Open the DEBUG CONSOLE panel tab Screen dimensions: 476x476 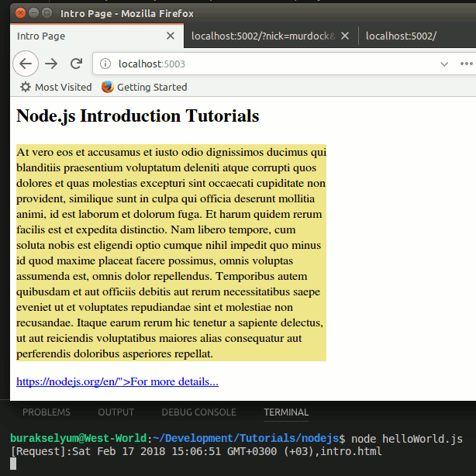tap(198, 412)
